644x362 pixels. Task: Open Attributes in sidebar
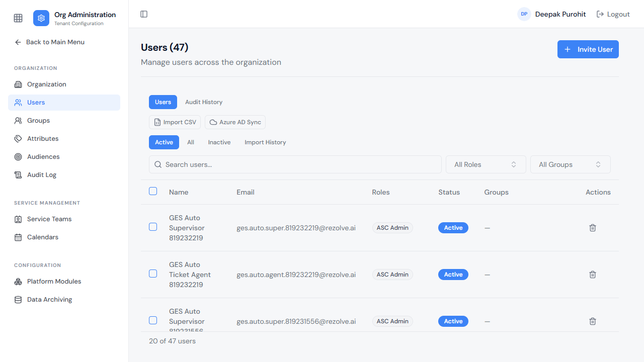[64, 139]
